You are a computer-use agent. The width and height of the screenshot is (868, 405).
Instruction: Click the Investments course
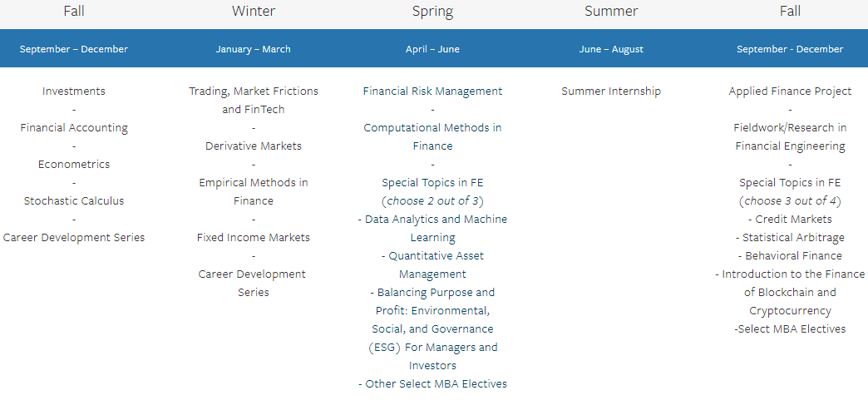(x=74, y=91)
